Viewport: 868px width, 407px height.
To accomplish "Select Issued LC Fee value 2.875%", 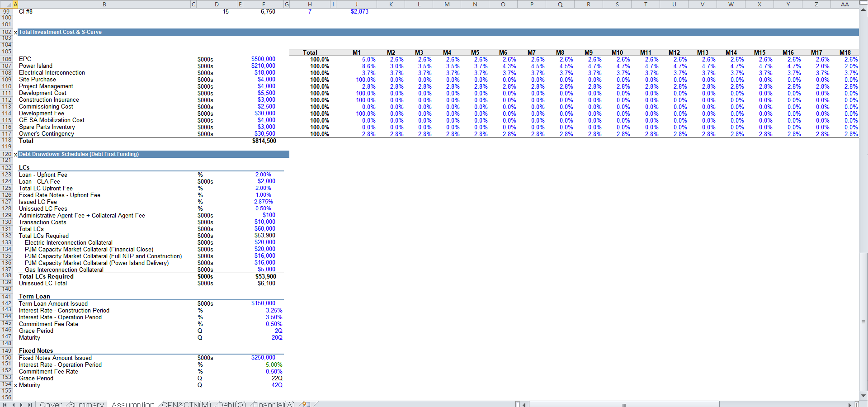I will coord(263,202).
